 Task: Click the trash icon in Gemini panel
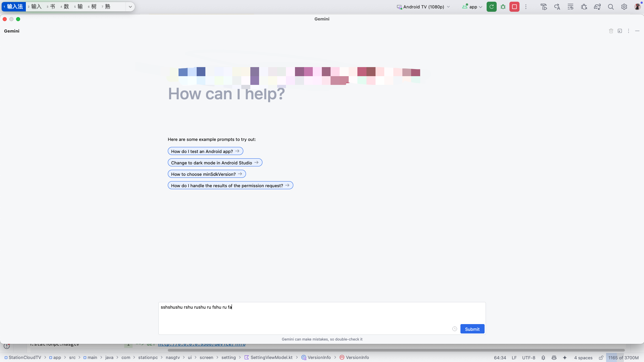pyautogui.click(x=611, y=31)
